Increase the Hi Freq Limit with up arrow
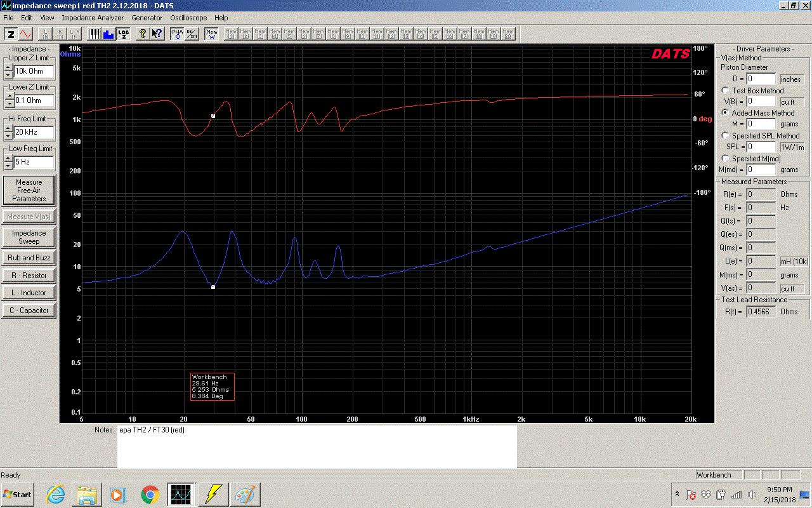Screen dimensions: 812x508 click(8, 129)
